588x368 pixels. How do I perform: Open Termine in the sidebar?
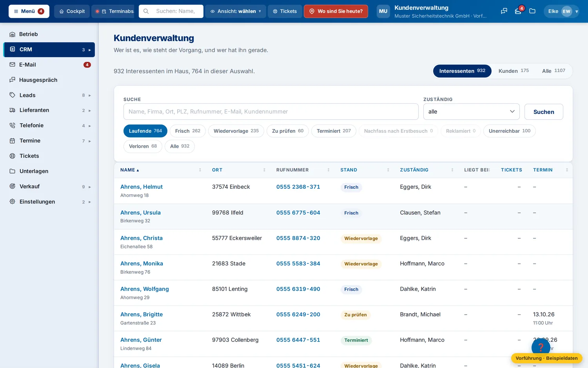coord(49,141)
